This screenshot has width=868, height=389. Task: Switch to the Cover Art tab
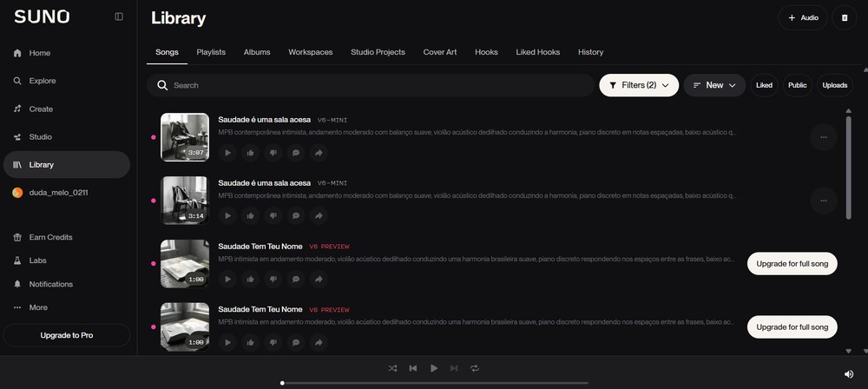440,52
